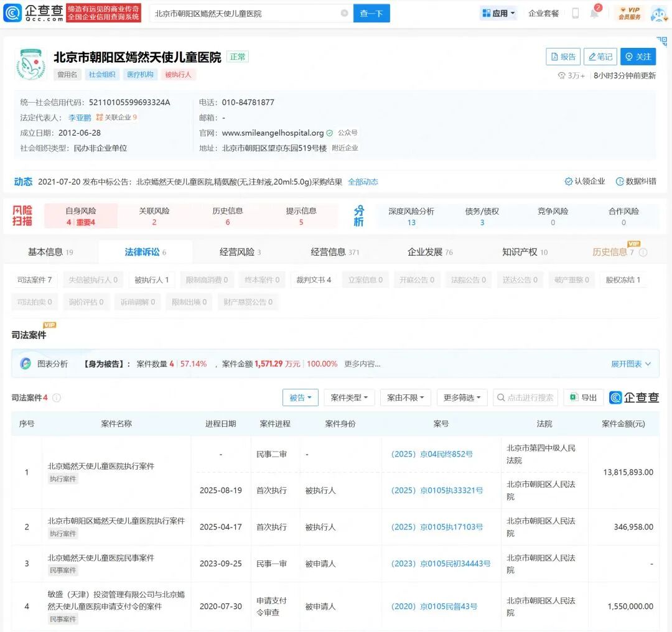Screen dimensions: 672x632
Task: Export case list via 导出 button
Action: point(583,397)
